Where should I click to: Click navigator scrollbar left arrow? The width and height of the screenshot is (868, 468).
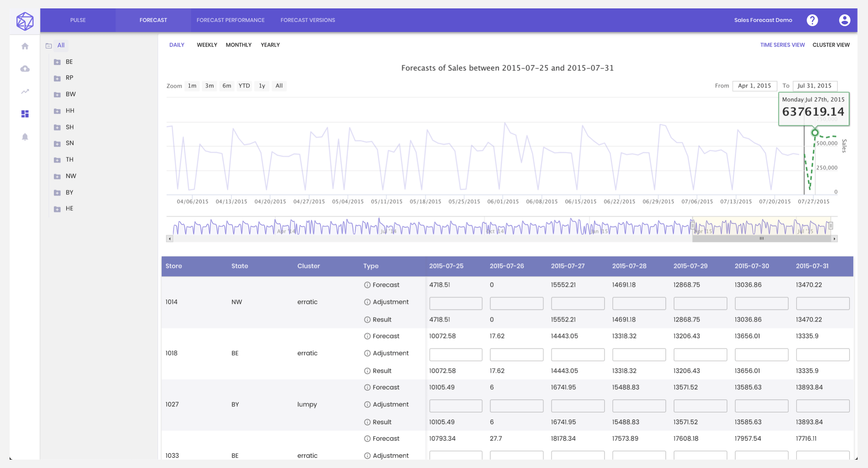[x=170, y=239]
